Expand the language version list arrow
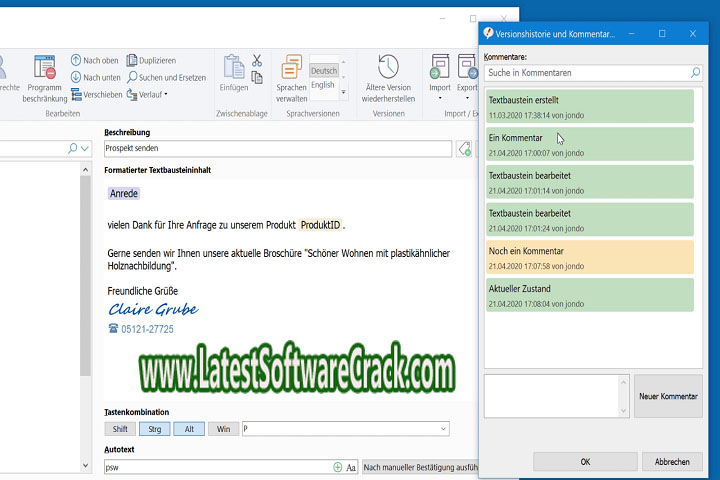720x480 pixels. point(343,92)
